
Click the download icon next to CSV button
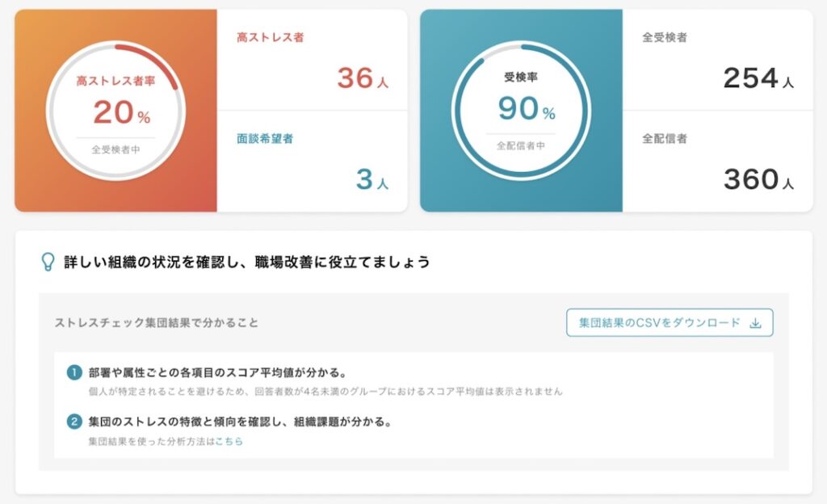(x=756, y=321)
